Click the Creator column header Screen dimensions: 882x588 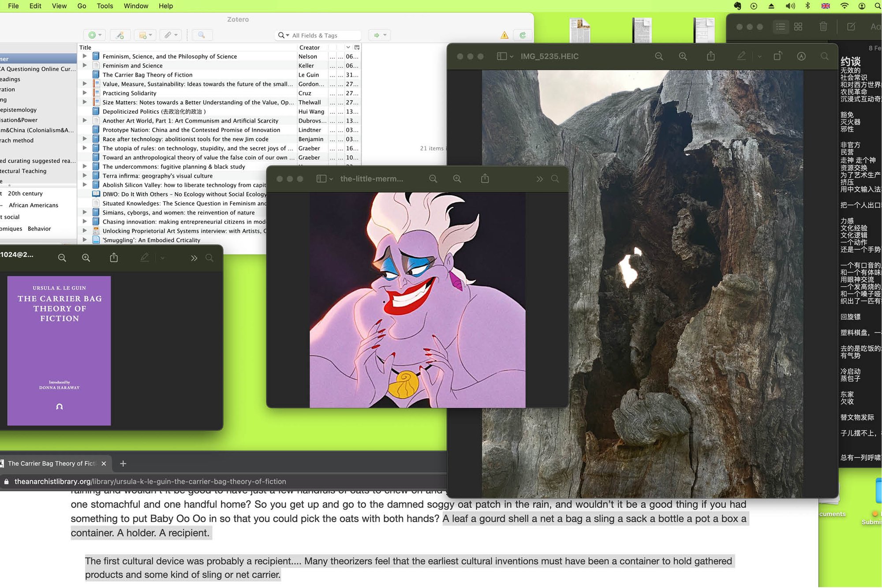(x=309, y=48)
